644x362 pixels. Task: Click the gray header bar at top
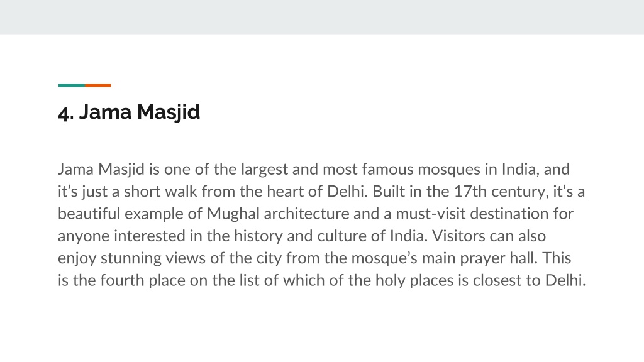point(322,17)
